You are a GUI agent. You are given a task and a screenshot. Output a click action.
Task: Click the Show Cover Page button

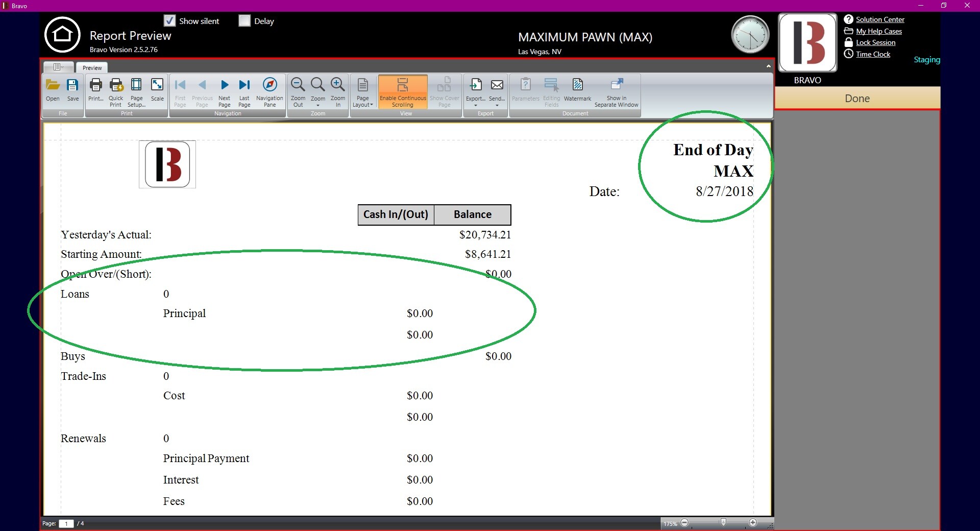445,92
